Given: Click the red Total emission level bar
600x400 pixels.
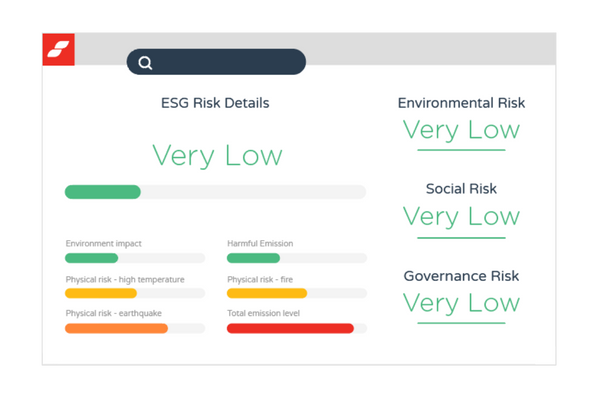Looking at the screenshot, I should (297, 328).
